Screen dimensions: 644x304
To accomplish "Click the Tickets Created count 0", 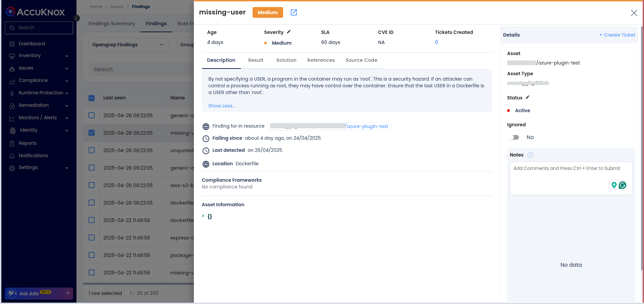I will 436,42.
